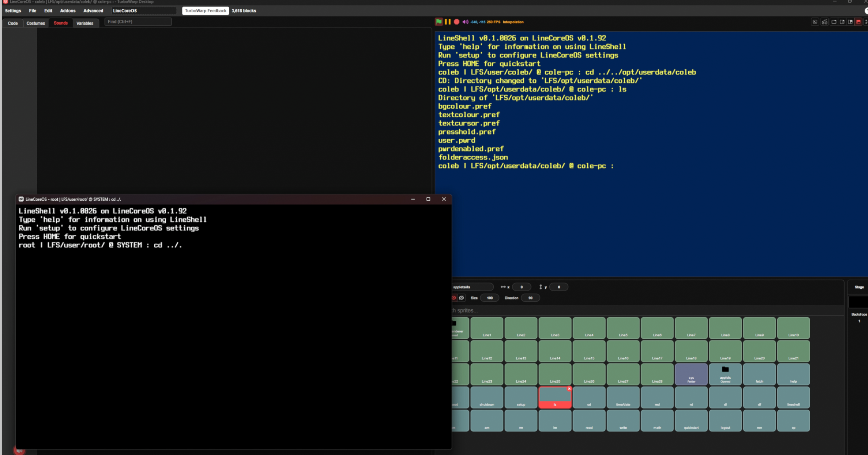Switch to red-highlighted stage layout button
Image resolution: width=868 pixels, height=455 pixels.
point(859,22)
